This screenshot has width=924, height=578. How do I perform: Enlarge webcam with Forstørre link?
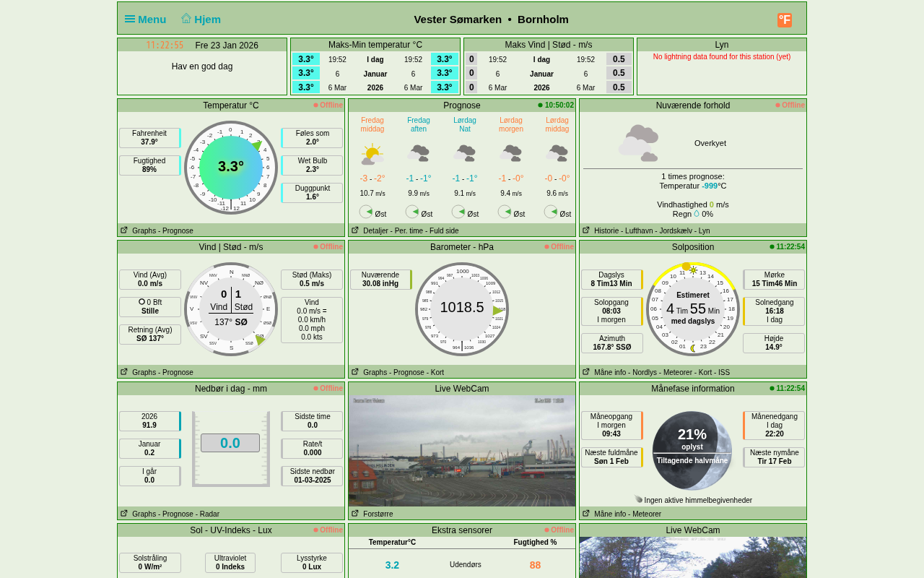point(378,514)
